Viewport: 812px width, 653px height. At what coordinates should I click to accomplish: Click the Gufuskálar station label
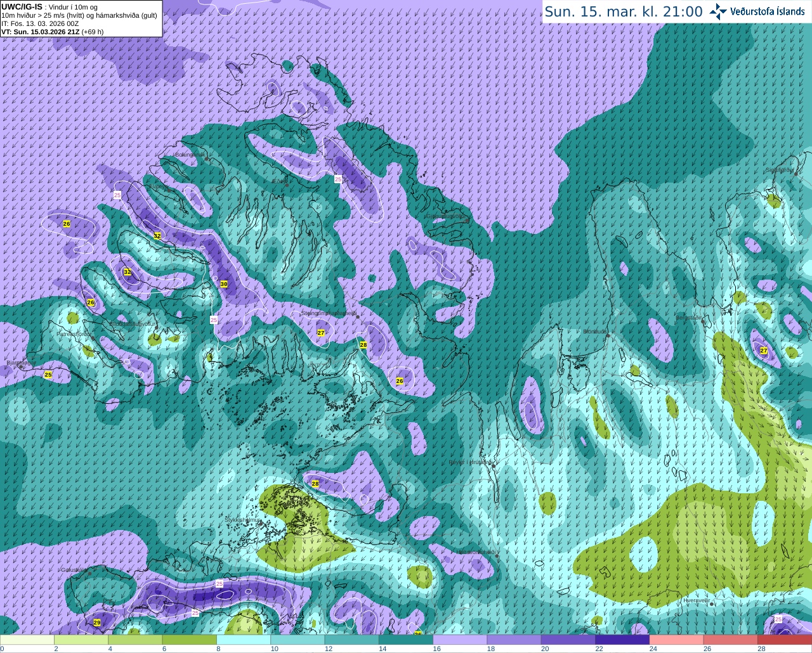[74, 569]
